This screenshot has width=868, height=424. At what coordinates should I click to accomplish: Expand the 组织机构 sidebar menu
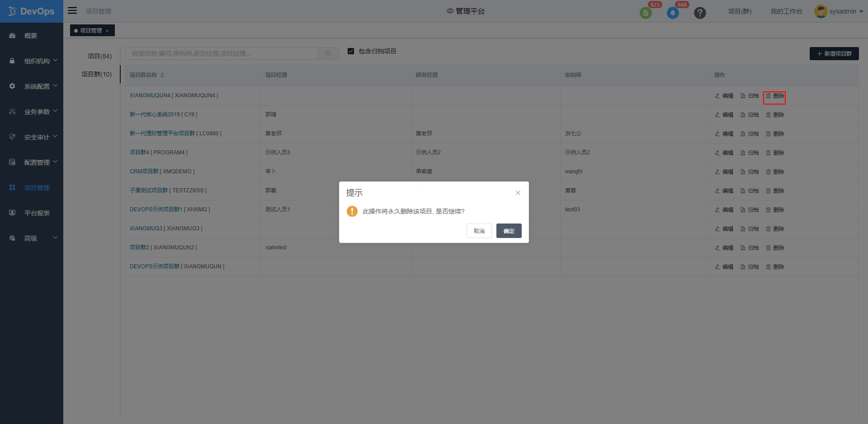coord(32,61)
